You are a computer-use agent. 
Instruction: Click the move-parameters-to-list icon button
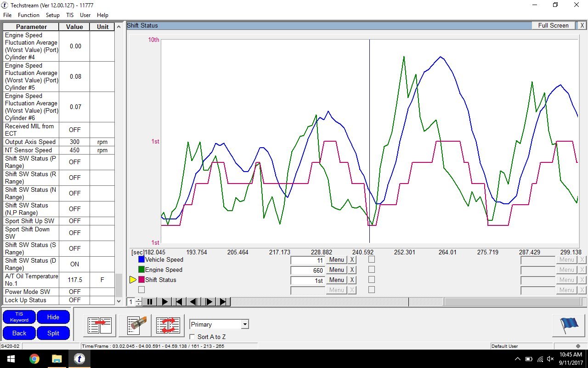tap(99, 325)
